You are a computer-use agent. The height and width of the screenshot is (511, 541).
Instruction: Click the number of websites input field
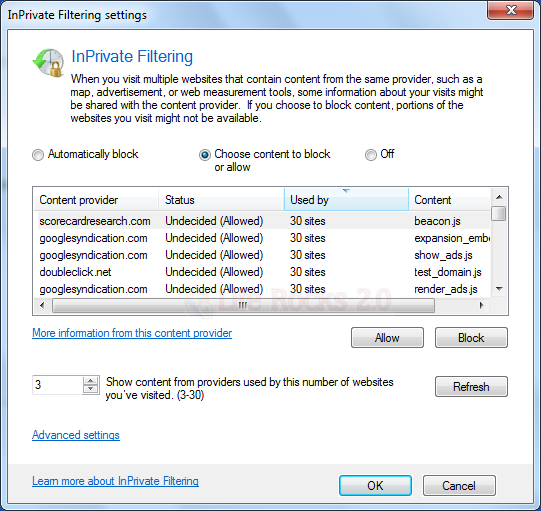point(57,385)
